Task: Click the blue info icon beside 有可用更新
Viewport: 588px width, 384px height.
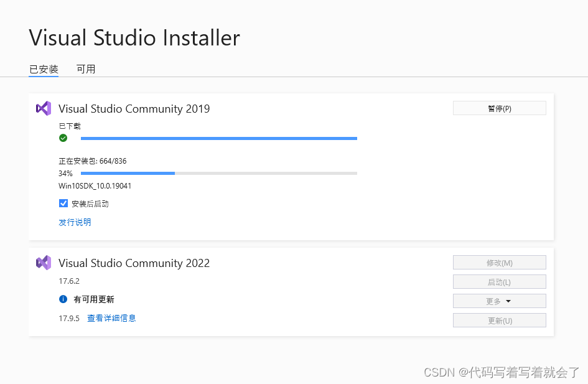Action: point(63,299)
